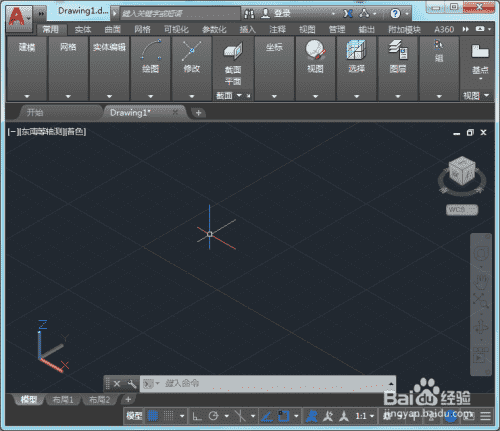Screen dimensions: 500x431
Task: Click the 选择 (Selection) cube icon
Action: 356,50
